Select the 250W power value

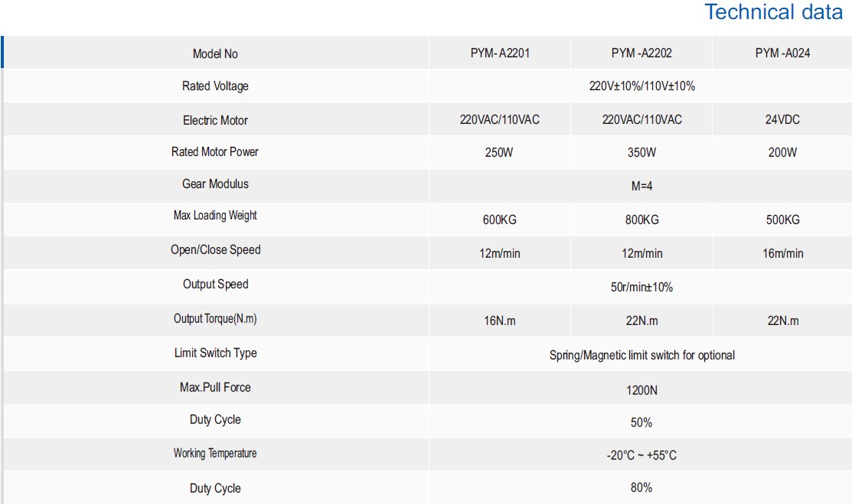[499, 152]
